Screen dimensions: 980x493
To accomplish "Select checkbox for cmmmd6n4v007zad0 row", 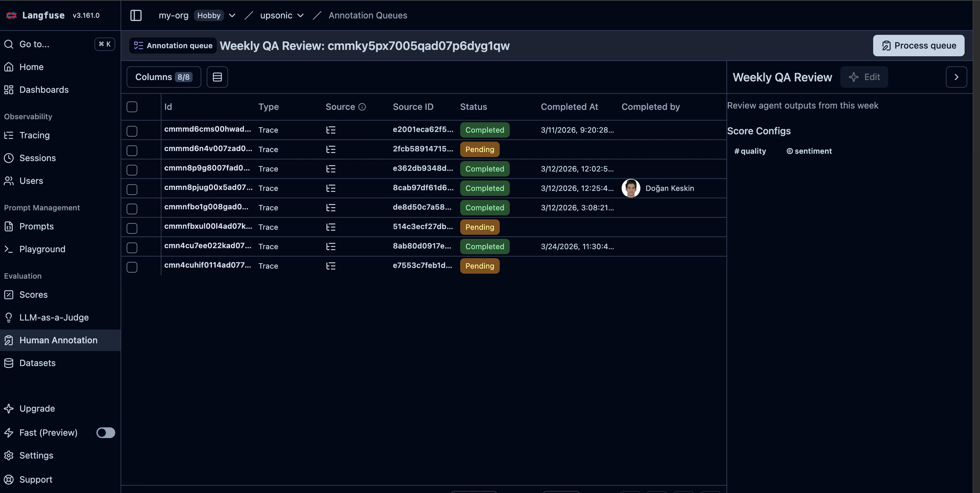I will (x=132, y=150).
